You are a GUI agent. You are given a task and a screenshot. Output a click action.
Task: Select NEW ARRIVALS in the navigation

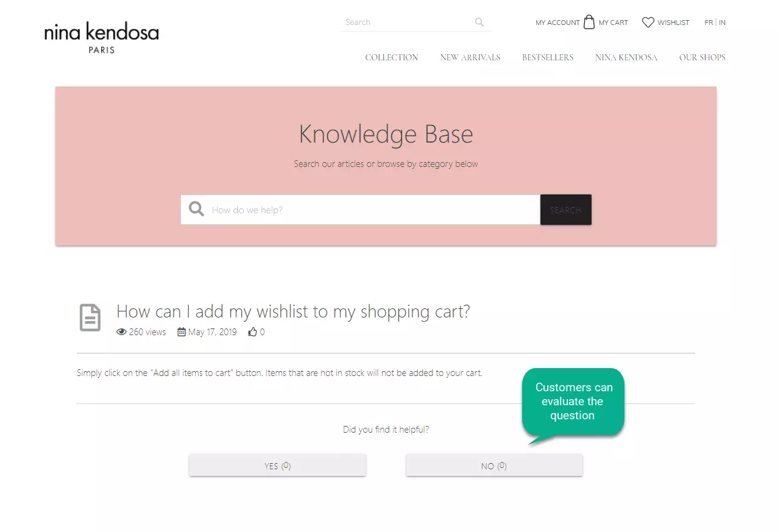[x=470, y=57]
